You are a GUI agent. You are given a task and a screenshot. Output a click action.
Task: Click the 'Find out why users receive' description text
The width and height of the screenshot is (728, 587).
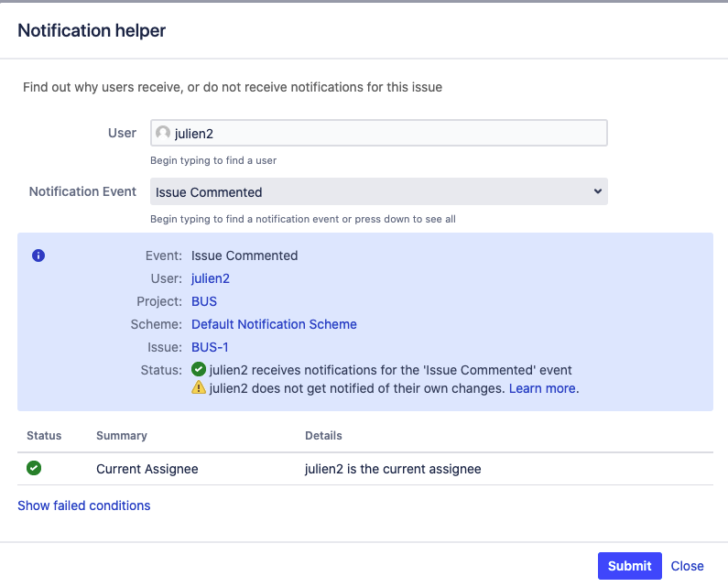pos(233,87)
